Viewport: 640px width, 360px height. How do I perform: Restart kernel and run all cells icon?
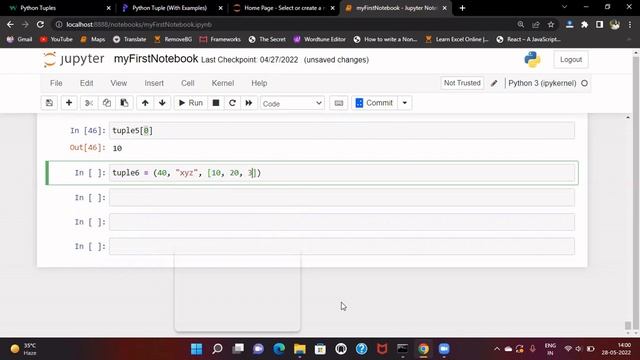point(249,103)
